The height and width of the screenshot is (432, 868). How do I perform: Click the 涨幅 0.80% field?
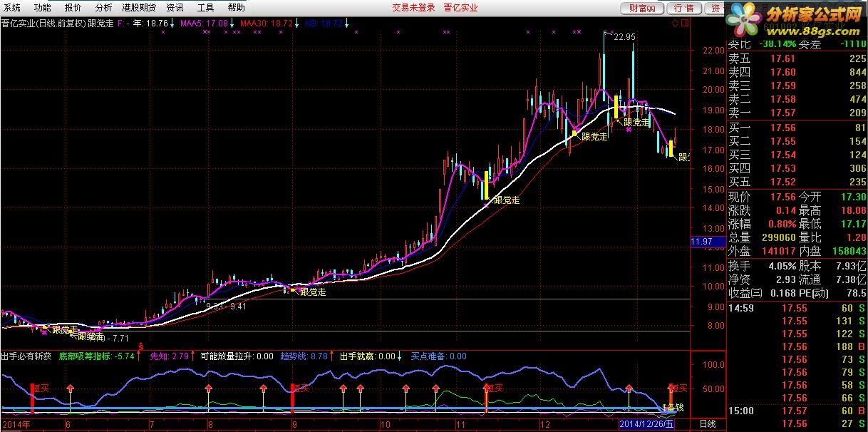(x=761, y=224)
